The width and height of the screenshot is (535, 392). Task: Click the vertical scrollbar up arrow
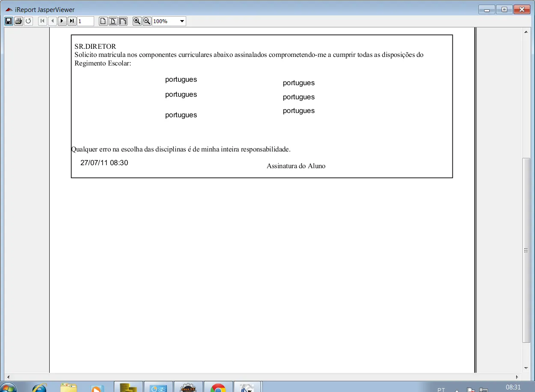click(x=526, y=32)
